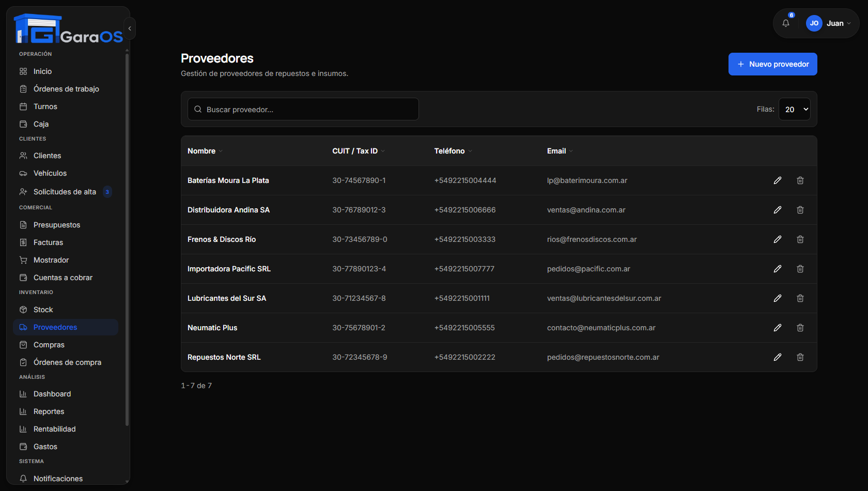This screenshot has height=491, width=868.
Task: Click the GaraOS logo
Action: [68, 29]
